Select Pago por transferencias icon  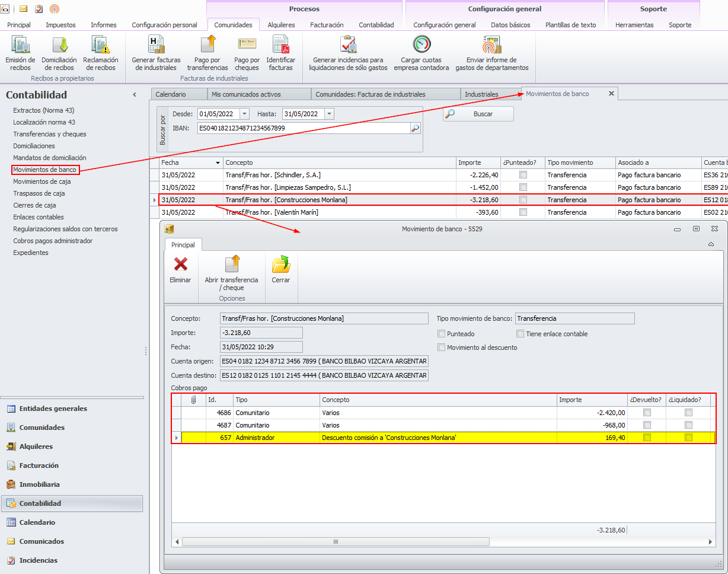(207, 45)
